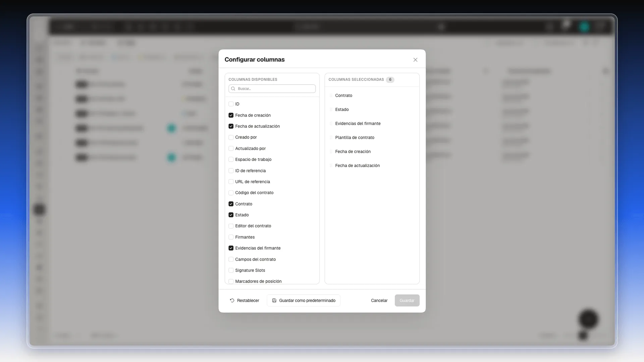
Task: Click Guardar como predeterminado button
Action: click(x=304, y=301)
